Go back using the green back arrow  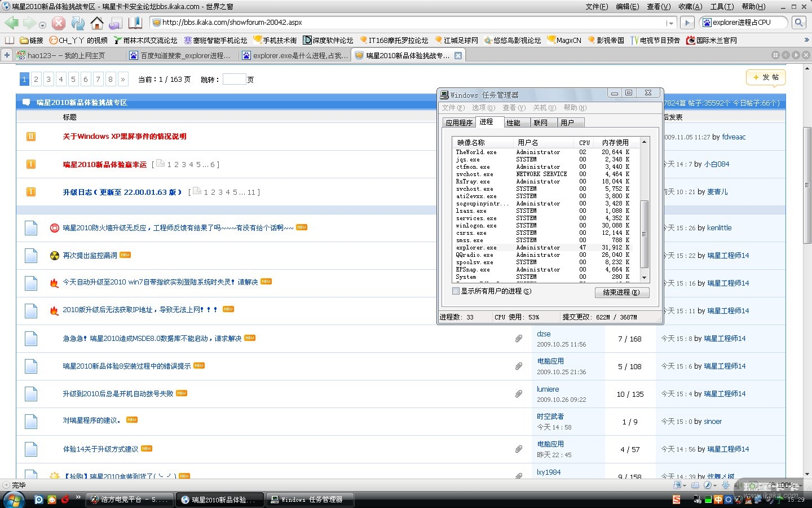pyautogui.click(x=11, y=23)
